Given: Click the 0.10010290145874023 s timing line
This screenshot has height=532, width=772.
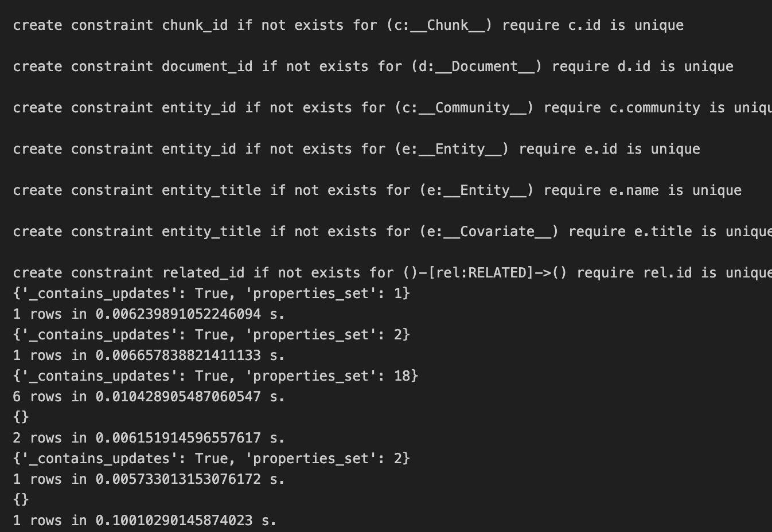Looking at the screenshot, I should (x=145, y=521).
